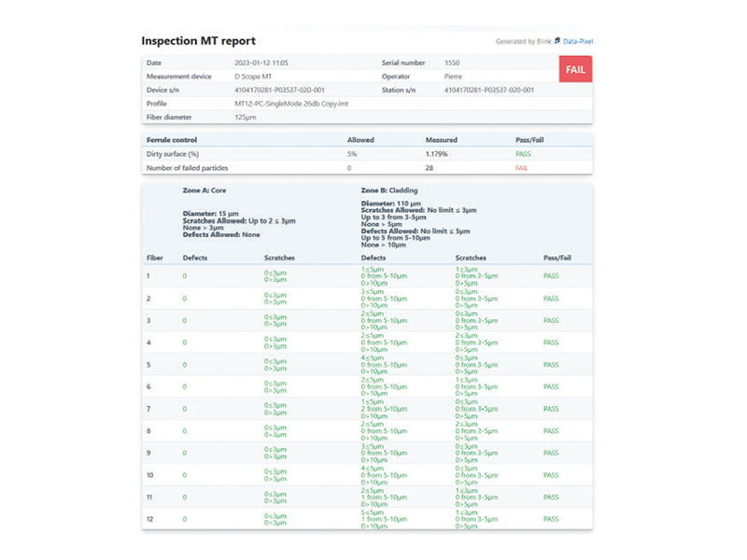This screenshot has height=560, width=747.
Task: Click the PASS result for fiber 1
Action: [x=551, y=274]
